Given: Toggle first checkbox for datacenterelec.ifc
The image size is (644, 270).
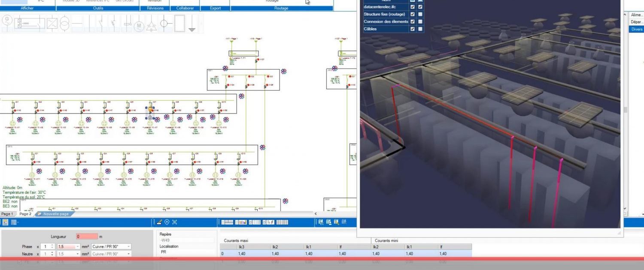Looking at the screenshot, I should point(413,7).
